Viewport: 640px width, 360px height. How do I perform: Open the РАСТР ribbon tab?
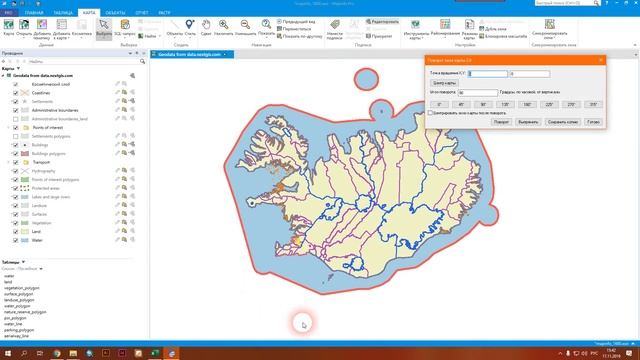click(164, 13)
